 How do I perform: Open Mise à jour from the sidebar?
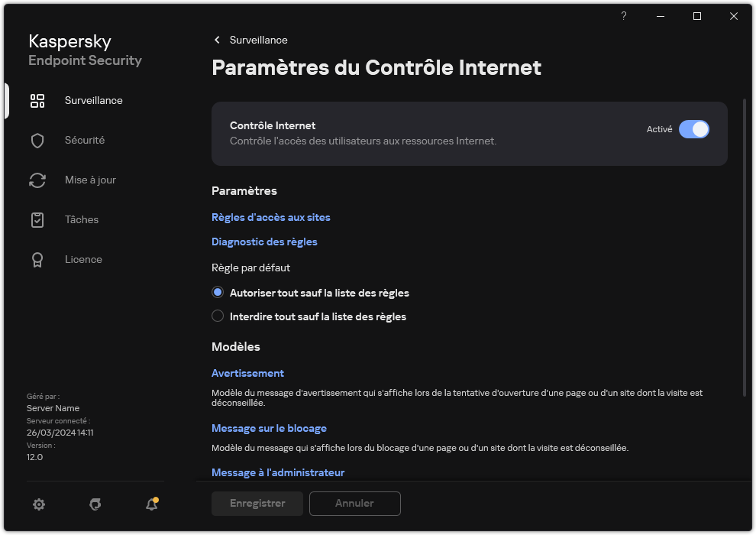tap(37, 180)
